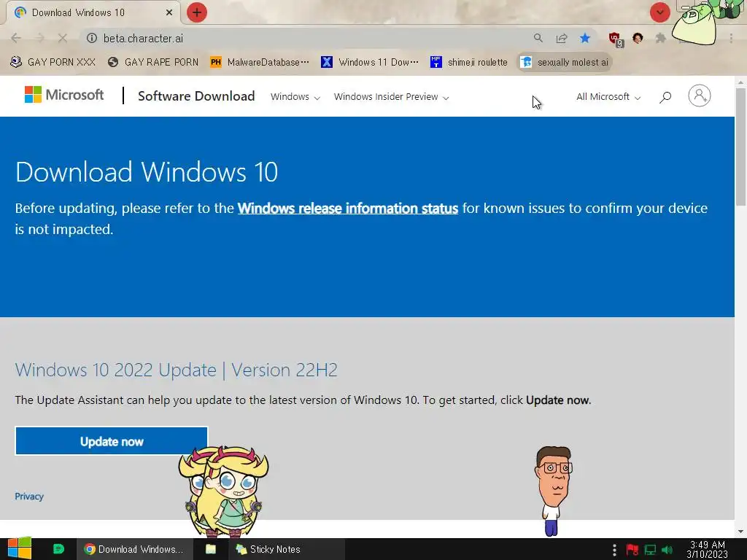Open the red shield blocker extension
747x560 pixels.
coord(615,39)
